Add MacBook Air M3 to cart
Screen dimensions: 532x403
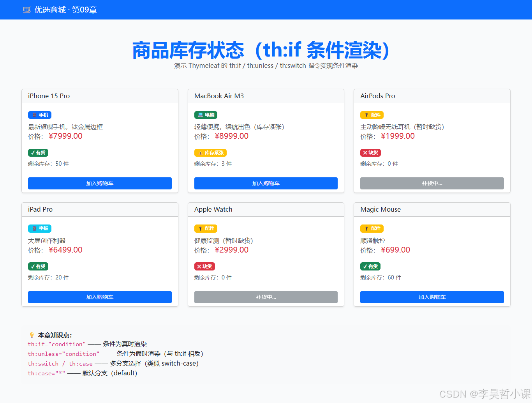click(x=266, y=183)
